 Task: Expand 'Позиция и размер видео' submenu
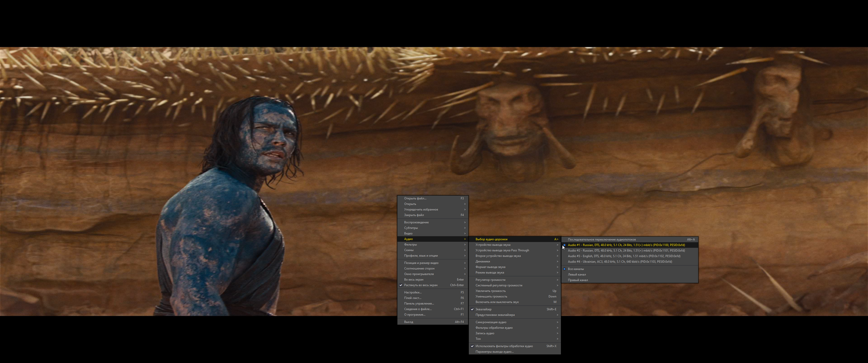coord(433,263)
